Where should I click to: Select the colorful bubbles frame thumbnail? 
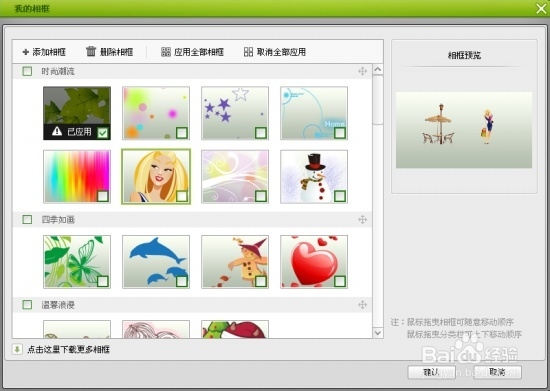(x=156, y=113)
